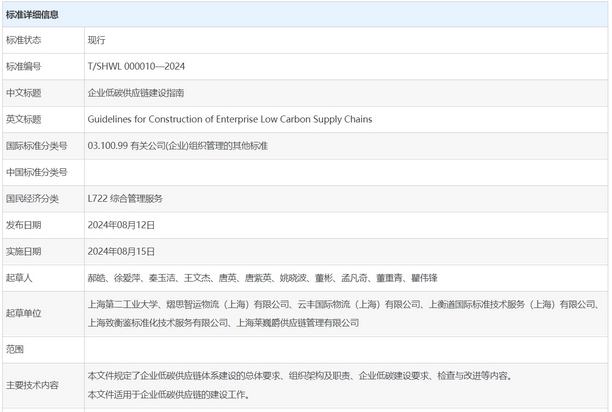Click the status value 现行
The height and width of the screenshot is (412, 612).
[x=96, y=40]
